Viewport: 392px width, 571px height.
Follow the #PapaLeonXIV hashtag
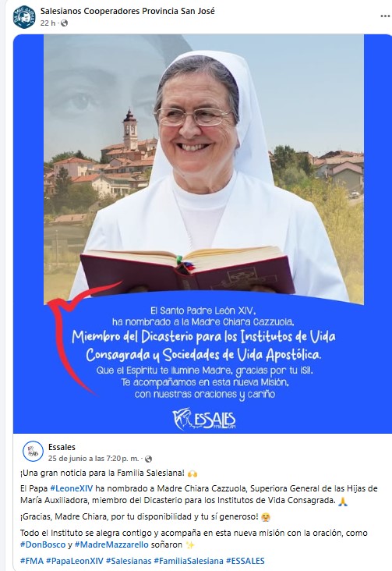(75, 561)
